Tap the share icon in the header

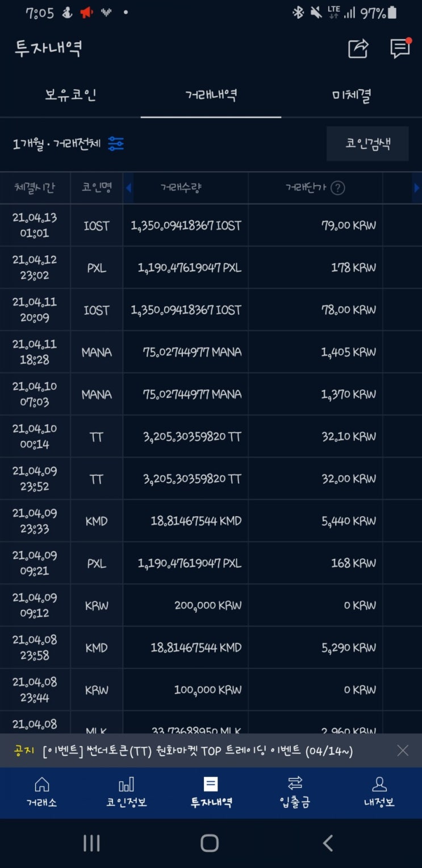coord(358,49)
